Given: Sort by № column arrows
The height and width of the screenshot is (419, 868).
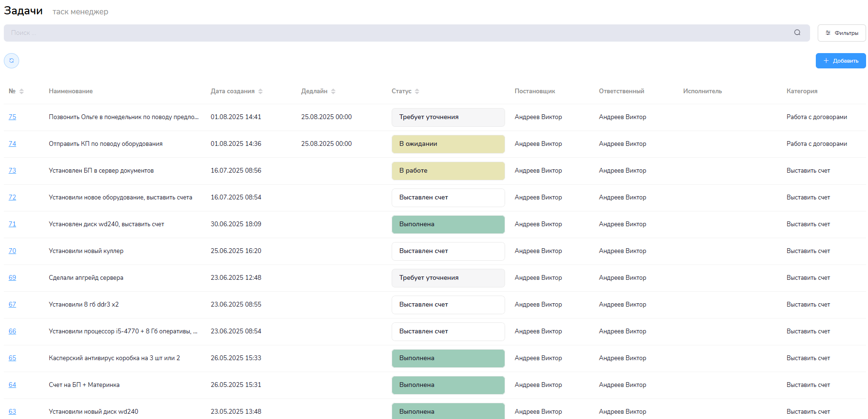Looking at the screenshot, I should click(22, 91).
